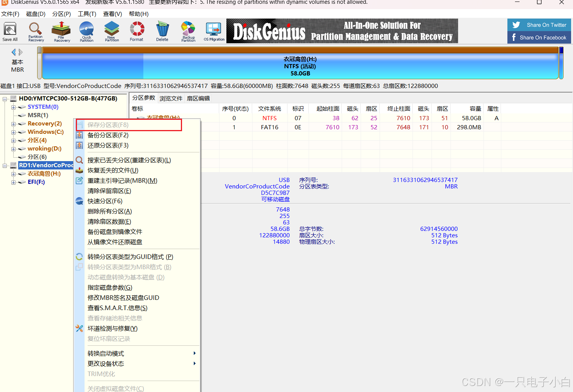This screenshot has width=573, height=392.
Task: Click the 文件系统 column header
Action: pos(270,109)
